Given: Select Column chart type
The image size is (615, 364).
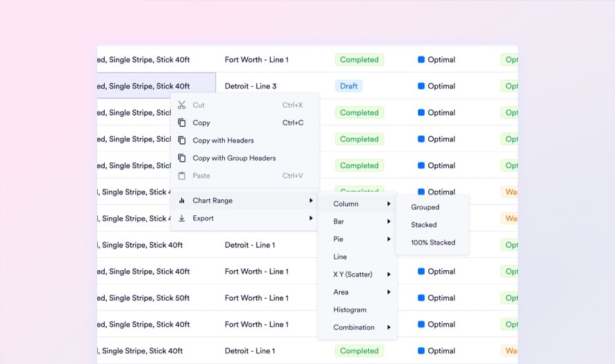Looking at the screenshot, I should (x=357, y=203).
